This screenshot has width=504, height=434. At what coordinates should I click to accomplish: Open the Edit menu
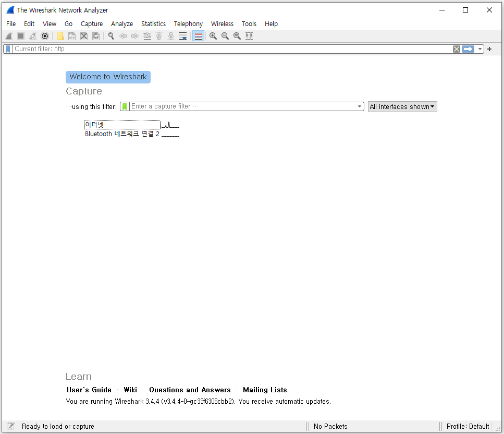tap(29, 24)
